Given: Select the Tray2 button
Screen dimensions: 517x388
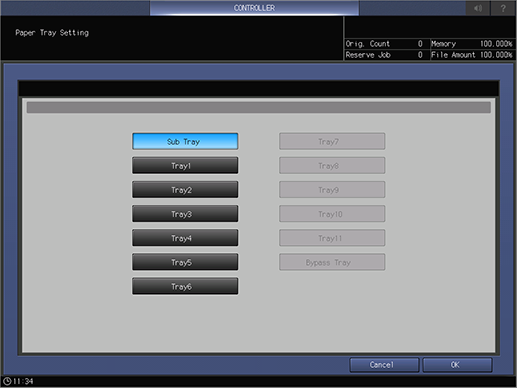Looking at the screenshot, I should (185, 190).
